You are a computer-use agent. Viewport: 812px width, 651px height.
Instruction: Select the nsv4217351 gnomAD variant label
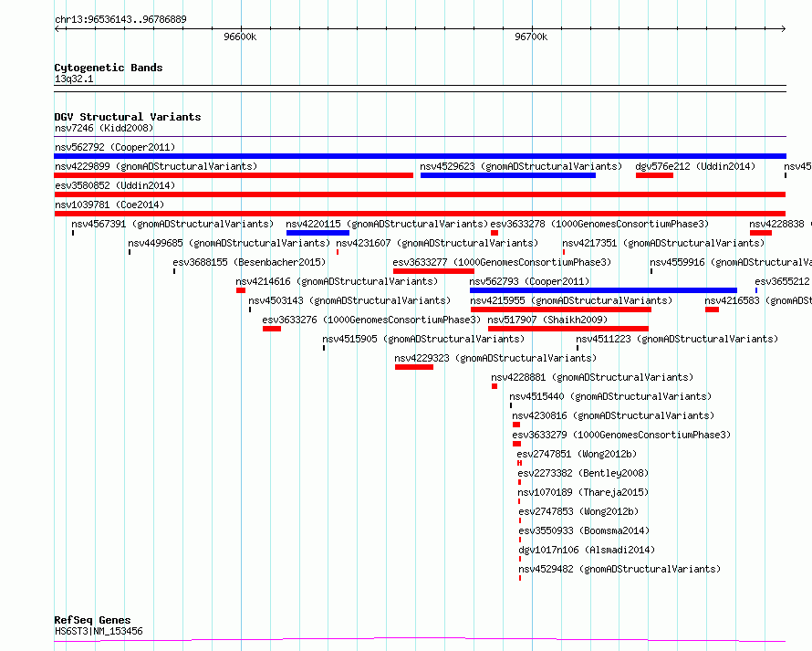coord(663,243)
